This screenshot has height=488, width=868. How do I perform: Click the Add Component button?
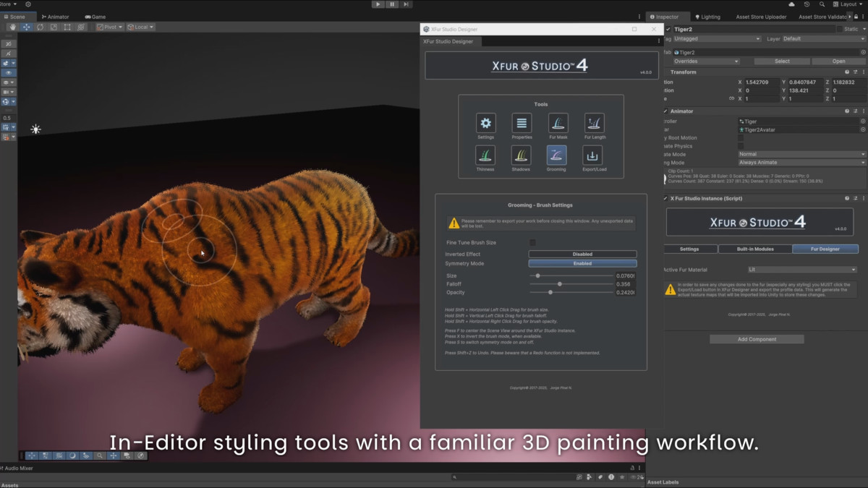tap(757, 339)
